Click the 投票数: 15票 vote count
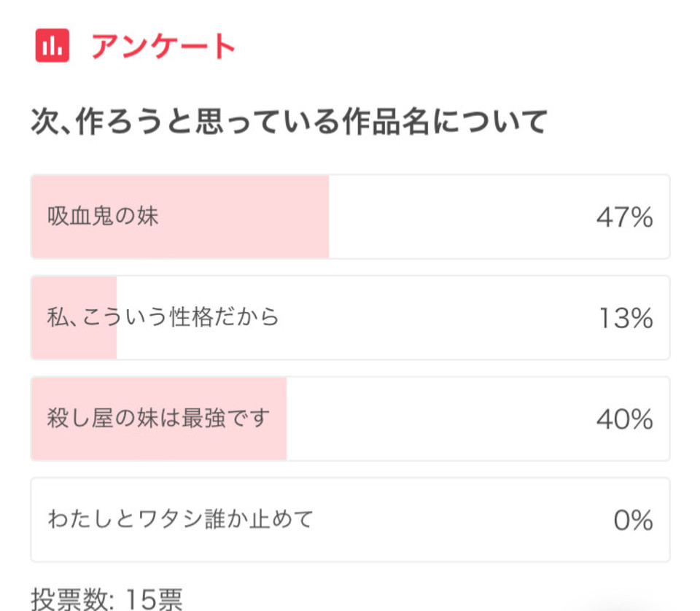 107,599
